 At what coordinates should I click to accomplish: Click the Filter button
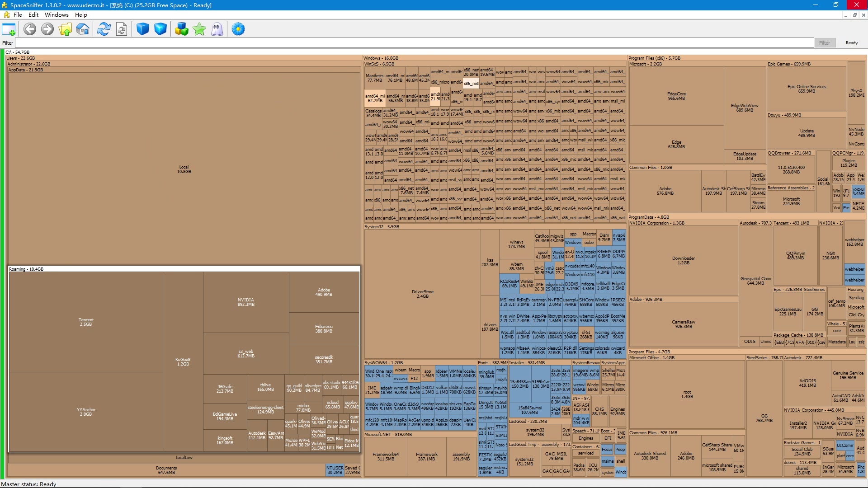coord(825,43)
